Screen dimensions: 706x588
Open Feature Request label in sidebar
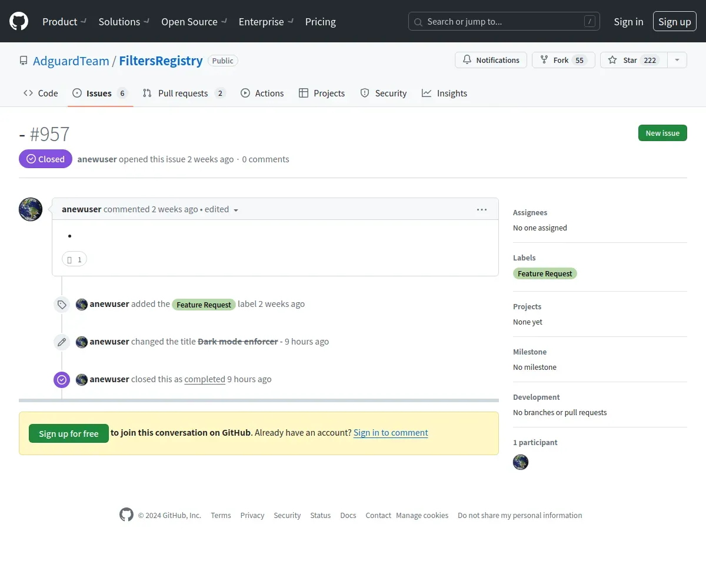coord(545,273)
